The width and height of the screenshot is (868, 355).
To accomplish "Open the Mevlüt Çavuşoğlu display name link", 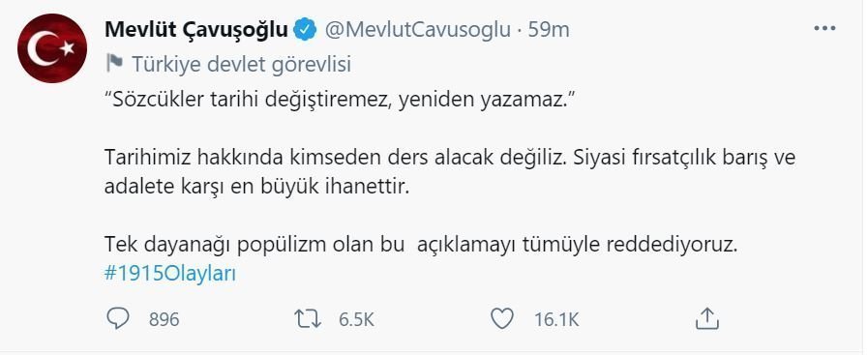I will tap(196, 29).
